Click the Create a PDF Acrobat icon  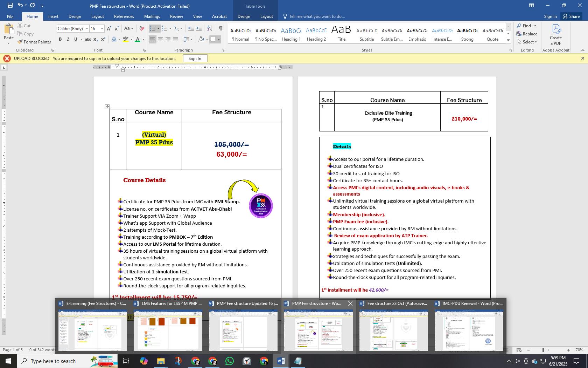[x=556, y=34]
